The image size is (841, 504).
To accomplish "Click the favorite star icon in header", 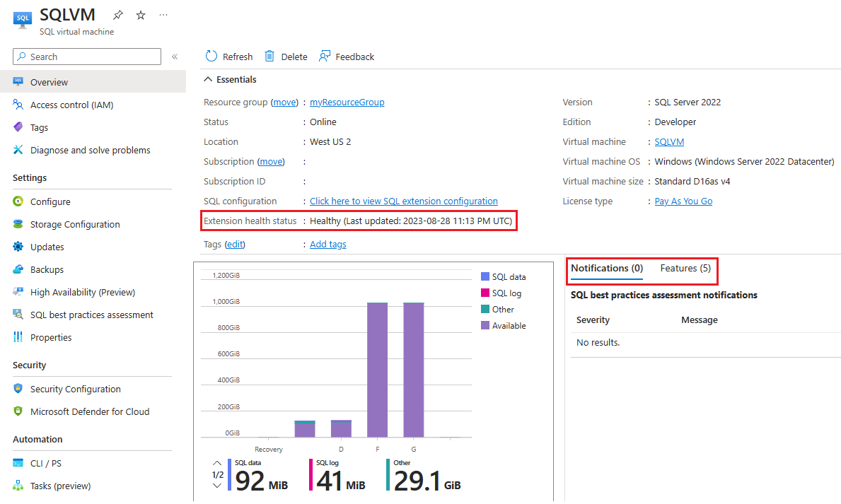I will pos(140,15).
